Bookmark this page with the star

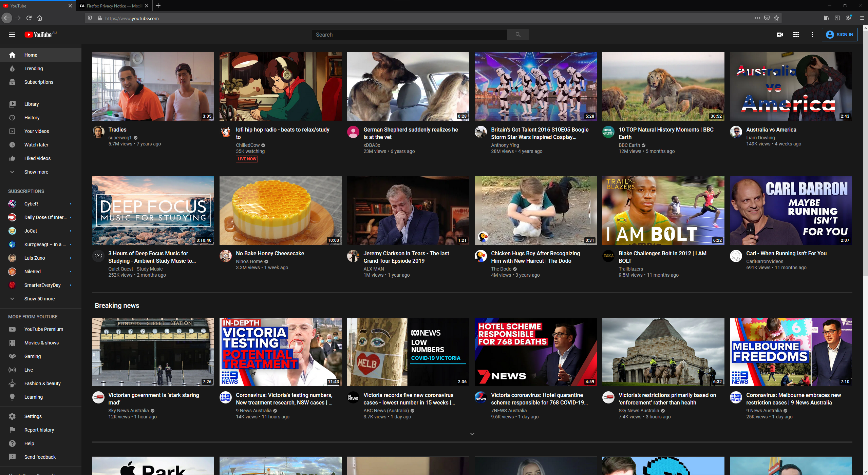pos(776,18)
